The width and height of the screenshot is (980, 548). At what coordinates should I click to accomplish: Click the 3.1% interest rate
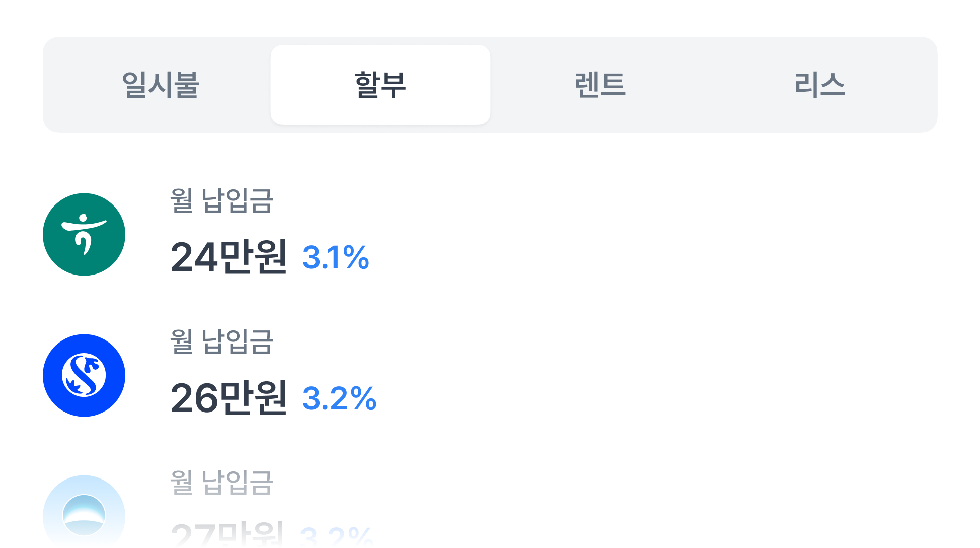coord(336,258)
